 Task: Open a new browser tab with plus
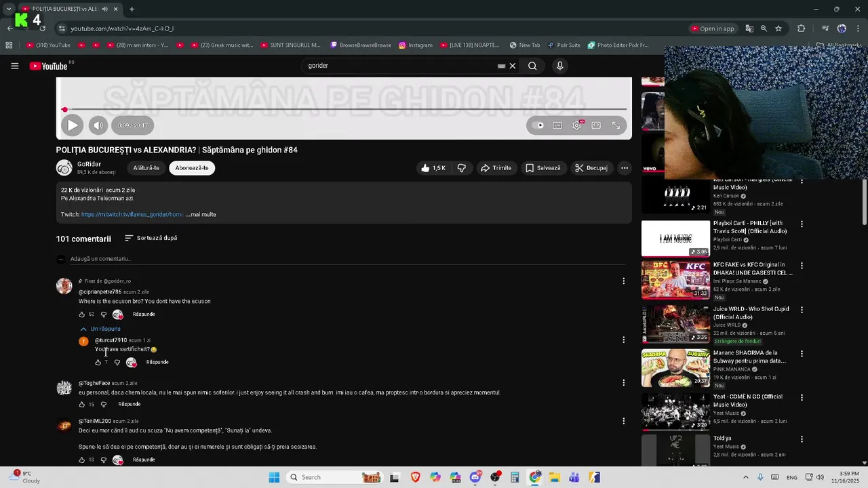click(x=132, y=9)
